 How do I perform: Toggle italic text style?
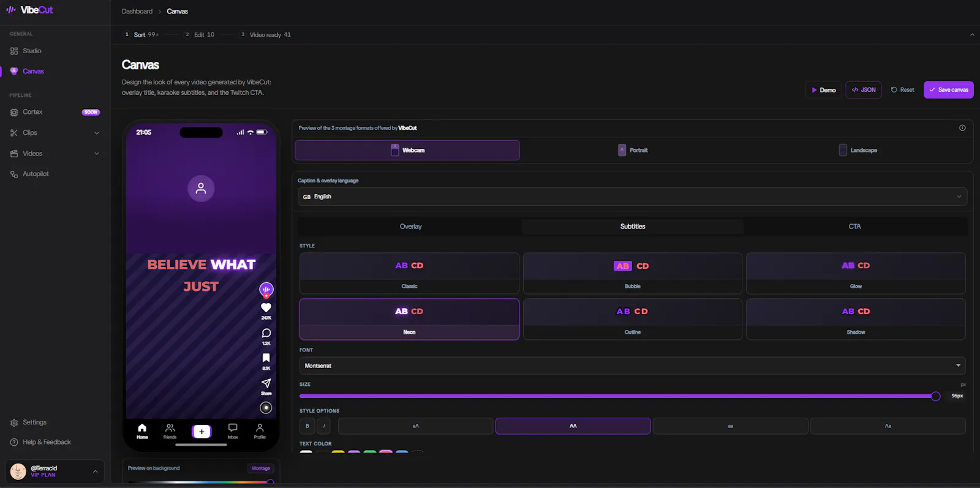click(324, 426)
